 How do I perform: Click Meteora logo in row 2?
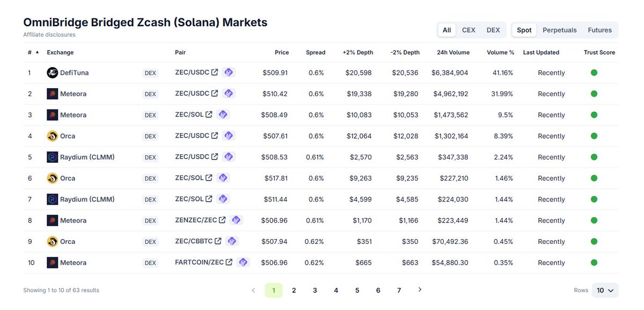[x=52, y=93]
